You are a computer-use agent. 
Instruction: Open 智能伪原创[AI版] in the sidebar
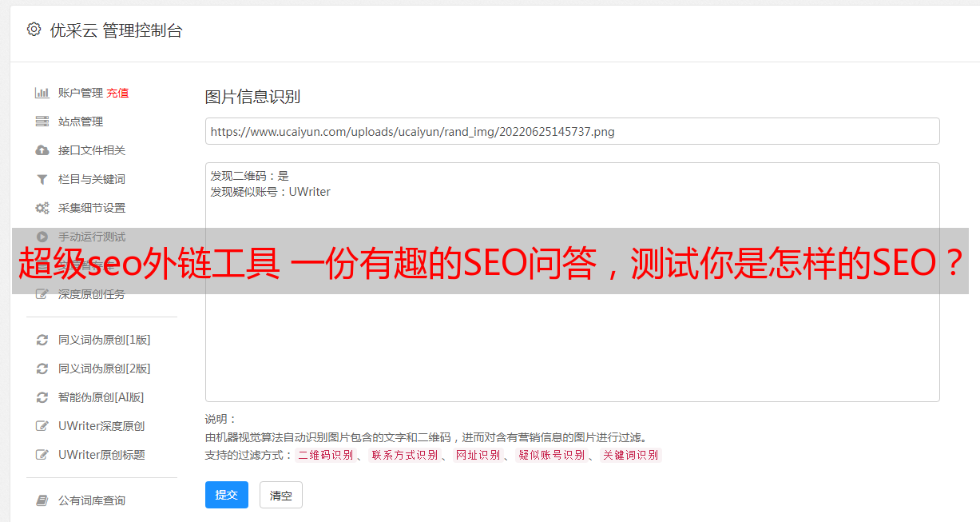click(x=101, y=397)
